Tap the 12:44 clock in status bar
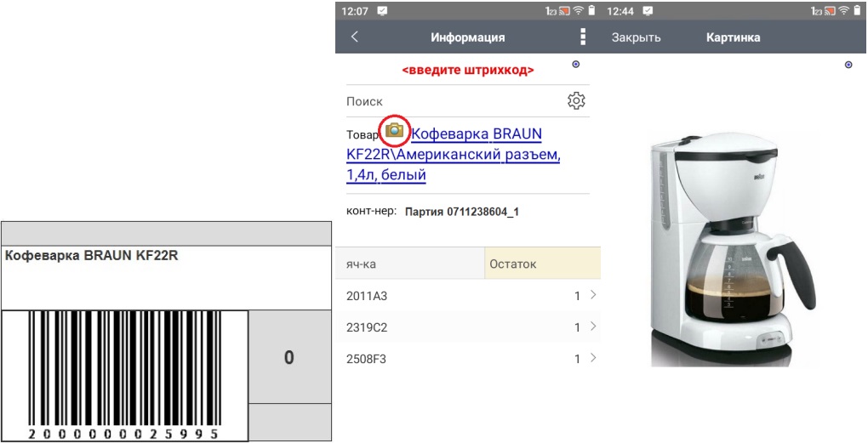The width and height of the screenshot is (868, 443). pyautogui.click(x=620, y=10)
